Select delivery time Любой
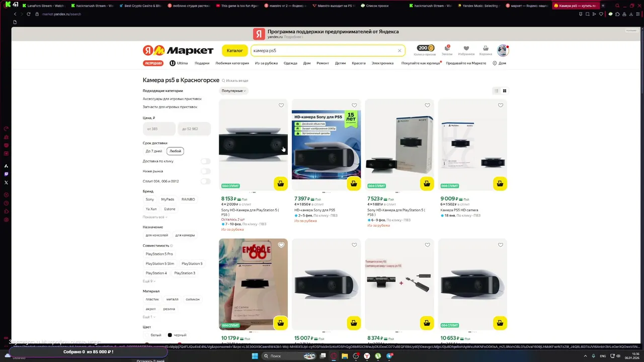The image size is (644, 362). click(x=175, y=151)
